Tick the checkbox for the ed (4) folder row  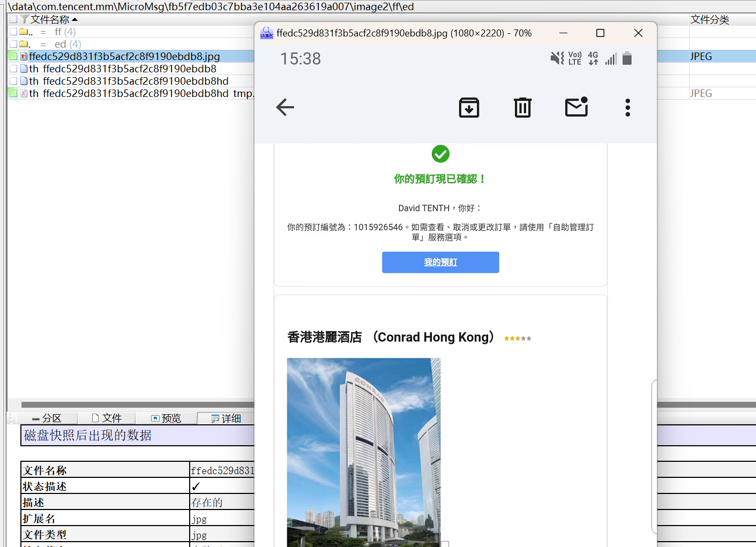[x=13, y=44]
